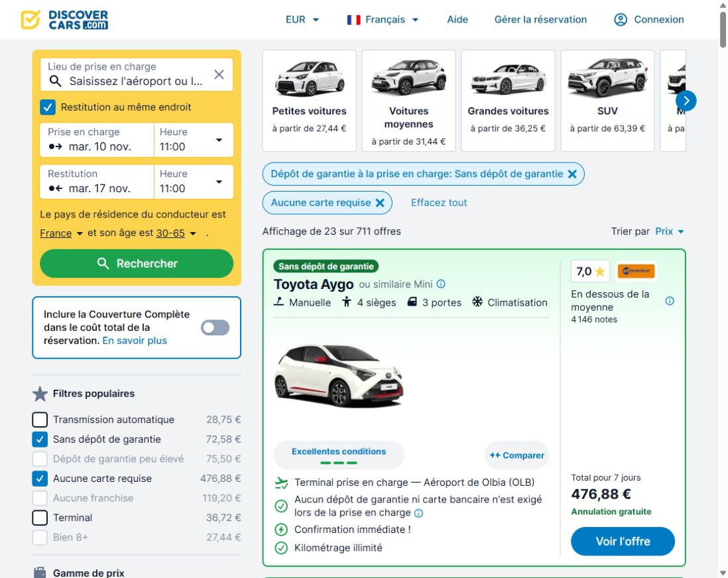Viewport: 728px width, 578px height.
Task: Select return date 'mar. 17 nov.'
Action: point(97,182)
